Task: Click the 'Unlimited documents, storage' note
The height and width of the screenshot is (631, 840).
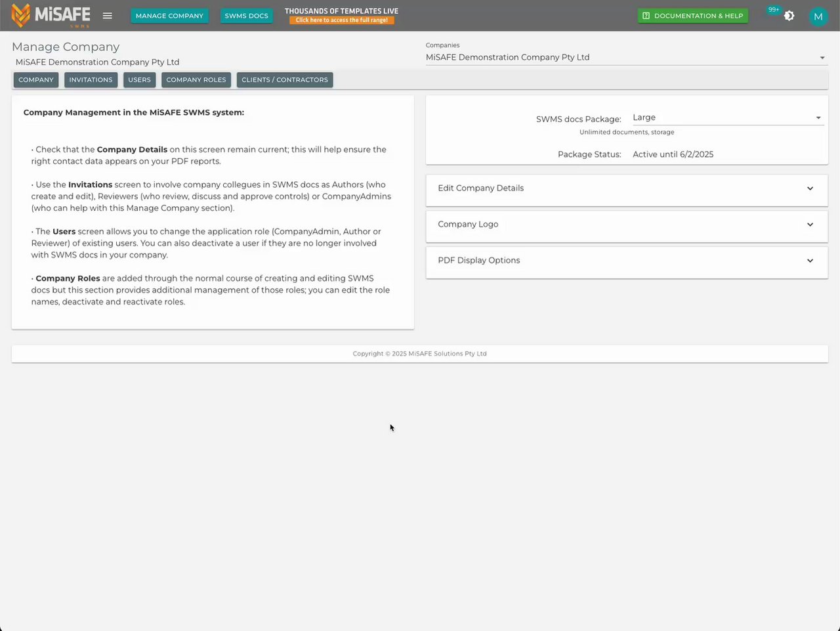Action: coord(627,132)
